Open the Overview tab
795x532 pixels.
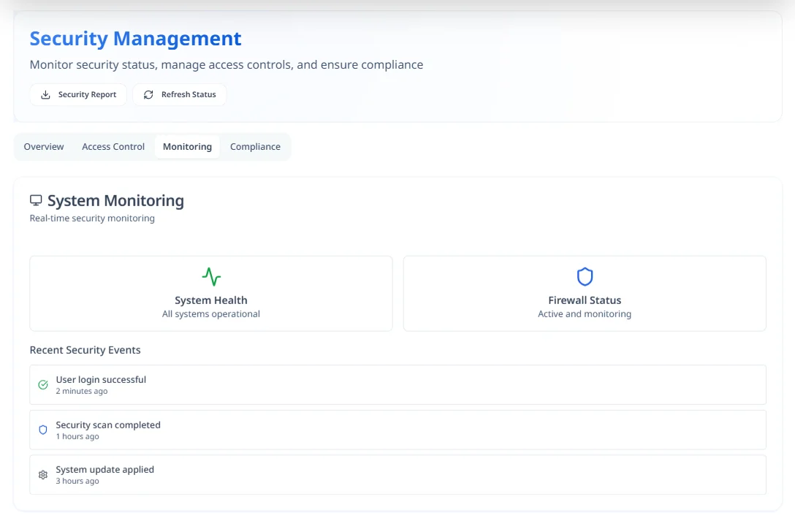click(44, 147)
